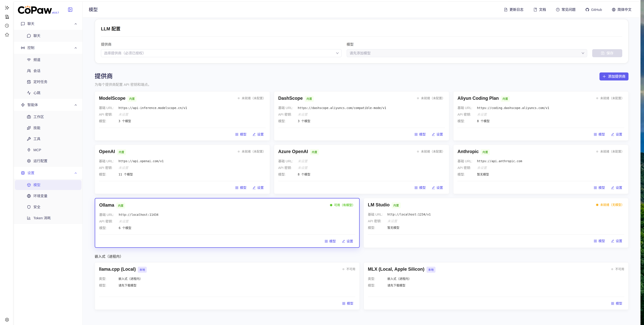Collapse the 控制 sidebar section
This screenshot has height=325, width=644.
click(x=76, y=48)
